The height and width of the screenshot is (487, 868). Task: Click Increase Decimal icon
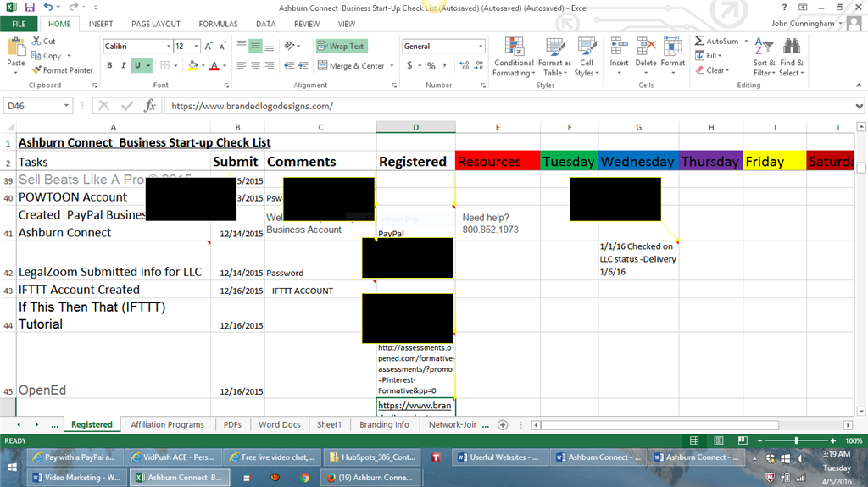point(464,65)
